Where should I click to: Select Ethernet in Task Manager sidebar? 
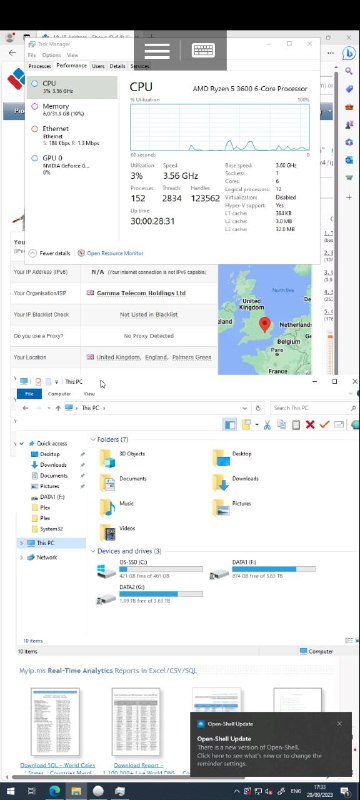72,136
